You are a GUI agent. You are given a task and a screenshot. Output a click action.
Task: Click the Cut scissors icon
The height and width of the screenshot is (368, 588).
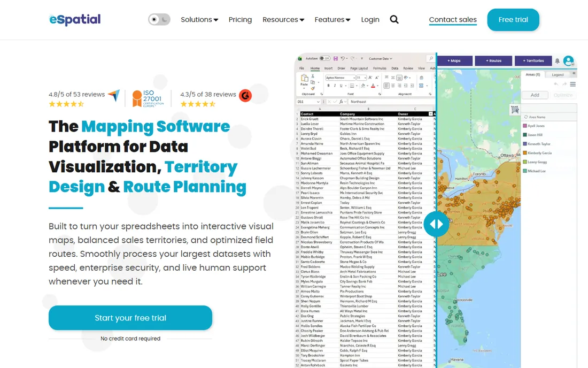(x=313, y=76)
